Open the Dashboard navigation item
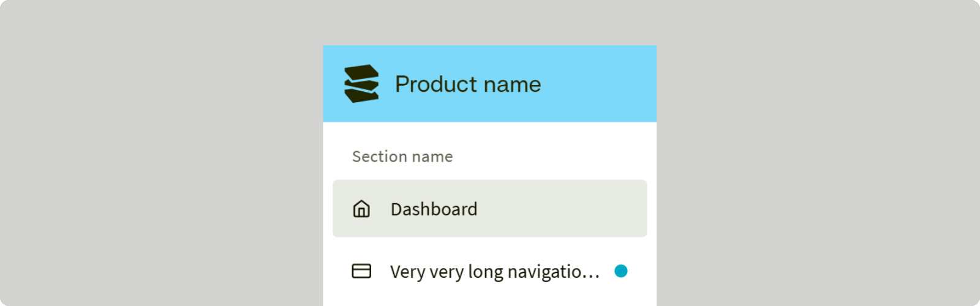 434,209
